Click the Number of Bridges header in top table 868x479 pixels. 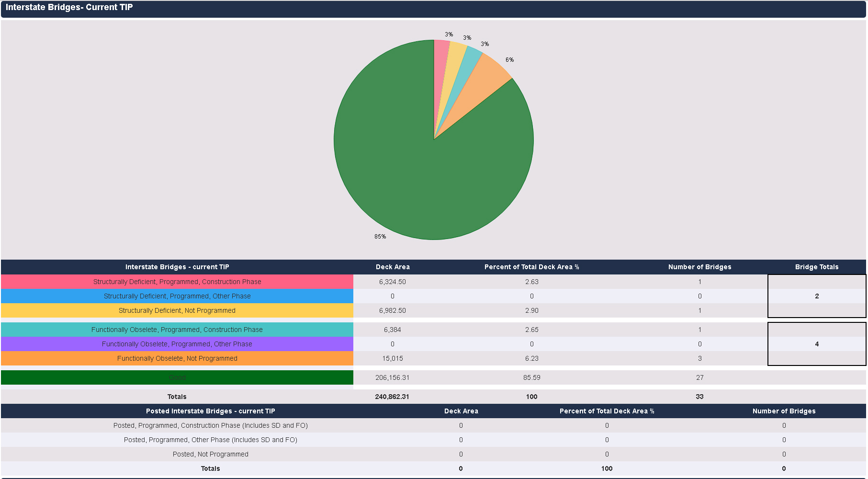point(699,267)
